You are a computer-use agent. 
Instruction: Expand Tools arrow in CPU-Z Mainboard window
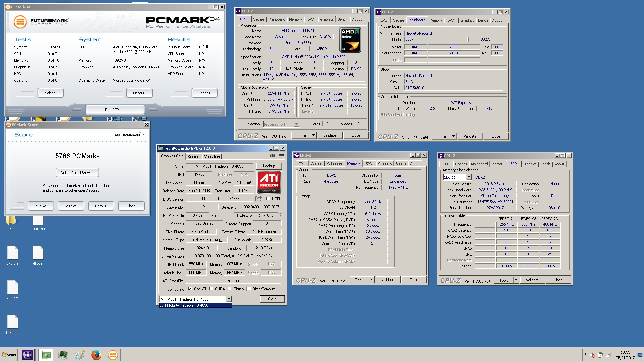coord(453,136)
